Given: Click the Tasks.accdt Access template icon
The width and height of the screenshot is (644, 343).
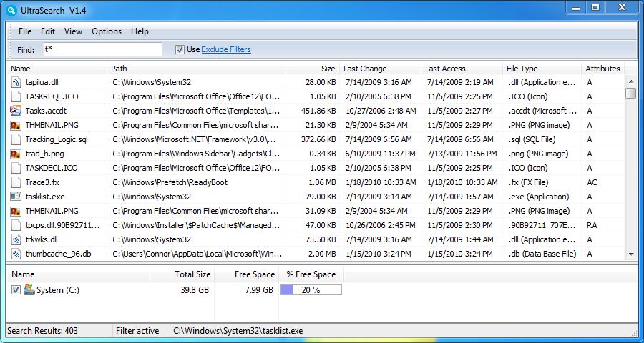Looking at the screenshot, I should click(x=16, y=111).
